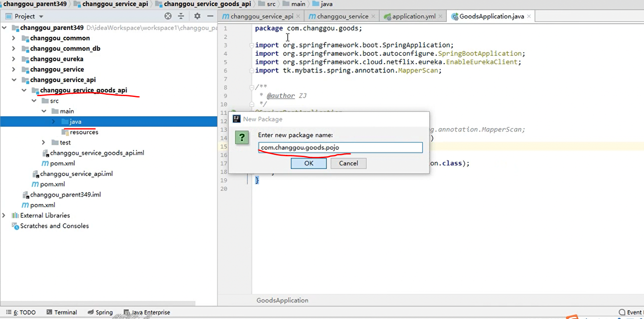Collapse the changgou_service_goods_api module
644x319 pixels.
pos(24,90)
